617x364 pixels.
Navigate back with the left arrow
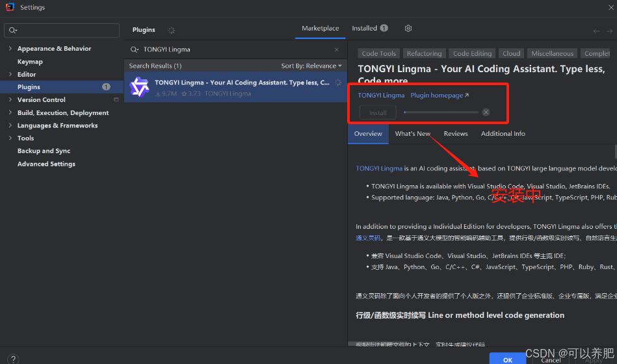(597, 31)
